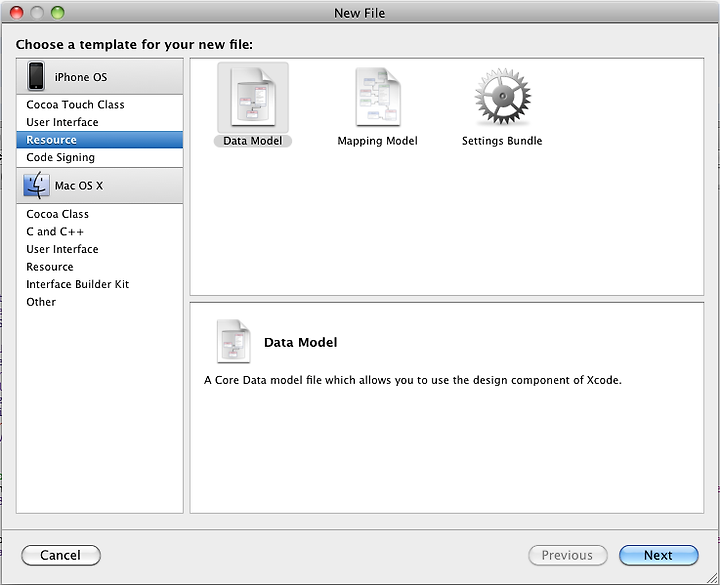Proceed with the Next button
This screenshot has height=585, width=720.
coord(658,555)
